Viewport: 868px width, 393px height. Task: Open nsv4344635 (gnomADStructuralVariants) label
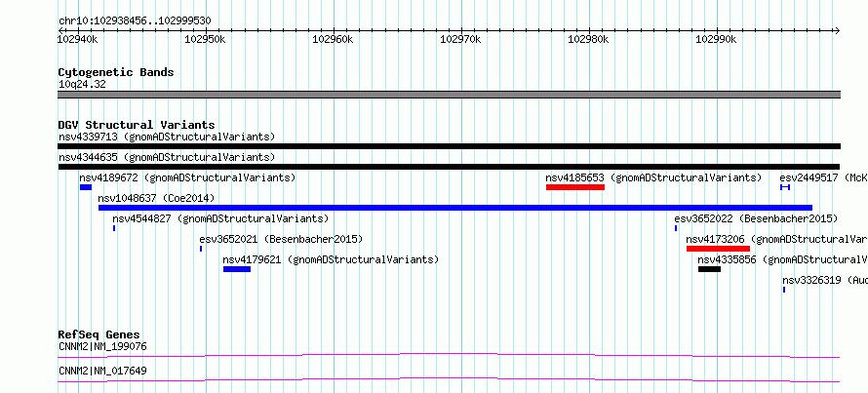[167, 157]
